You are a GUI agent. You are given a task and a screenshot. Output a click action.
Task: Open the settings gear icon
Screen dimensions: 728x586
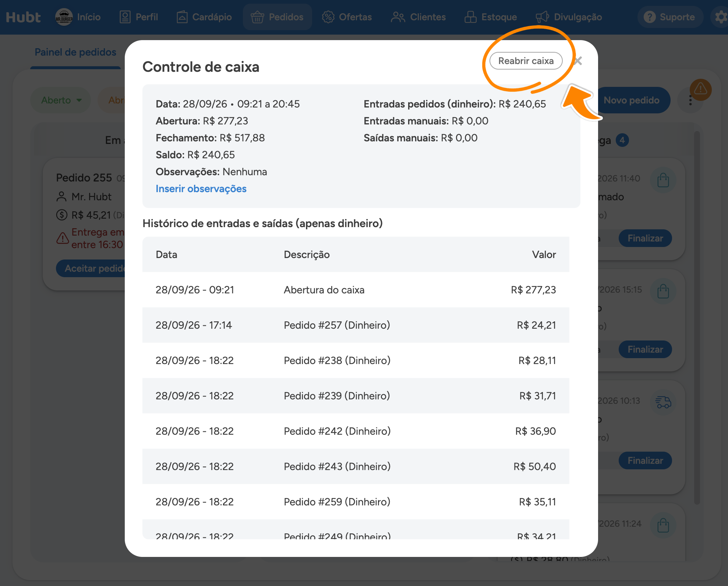(x=721, y=17)
